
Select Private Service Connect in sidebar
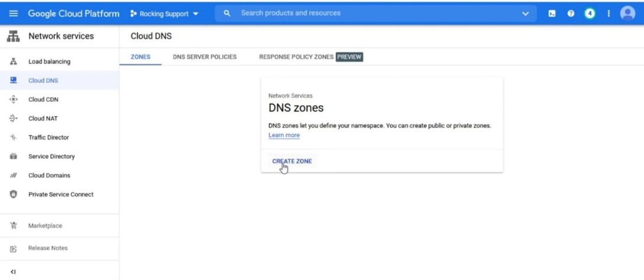(x=60, y=194)
